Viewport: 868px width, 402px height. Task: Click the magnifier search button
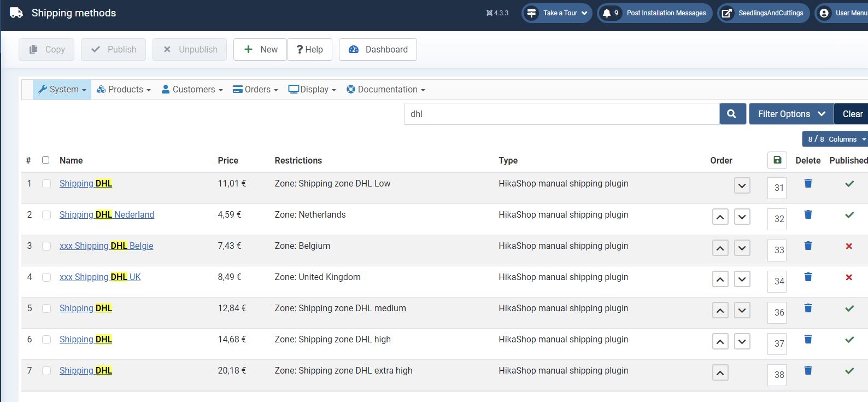coord(732,114)
